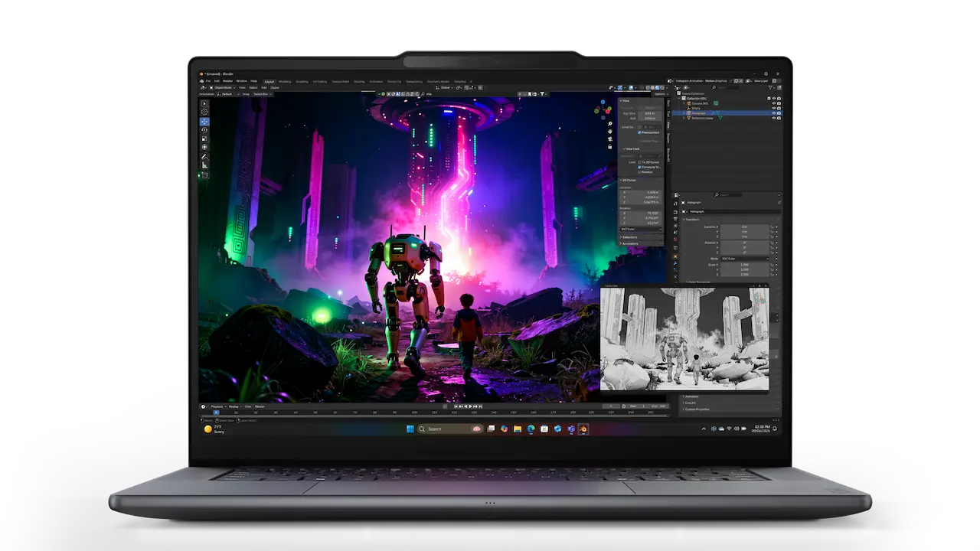Open the Drag Select Box dropdown
980x551 pixels.
tap(263, 94)
